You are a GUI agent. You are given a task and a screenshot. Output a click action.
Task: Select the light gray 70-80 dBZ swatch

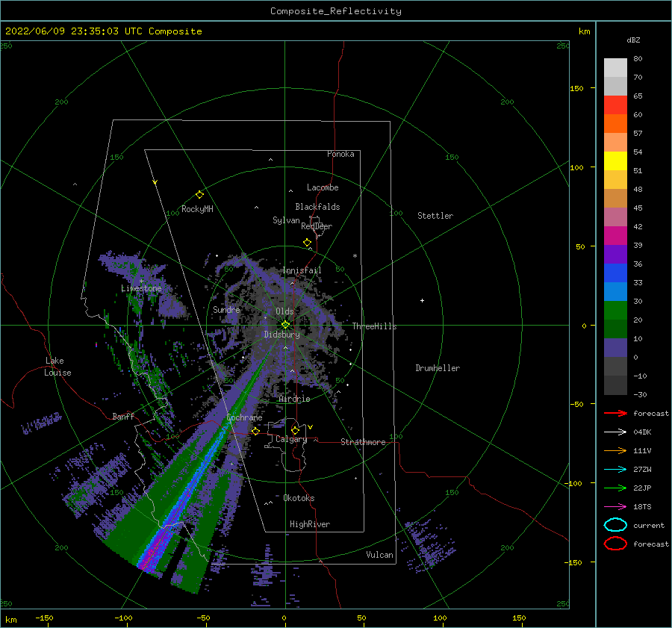coord(615,68)
